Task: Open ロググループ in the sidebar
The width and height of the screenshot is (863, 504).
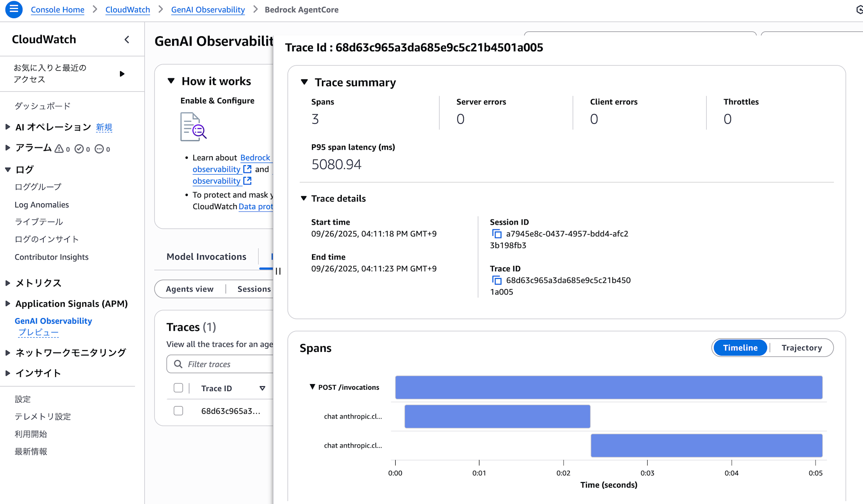Action: [x=38, y=187]
